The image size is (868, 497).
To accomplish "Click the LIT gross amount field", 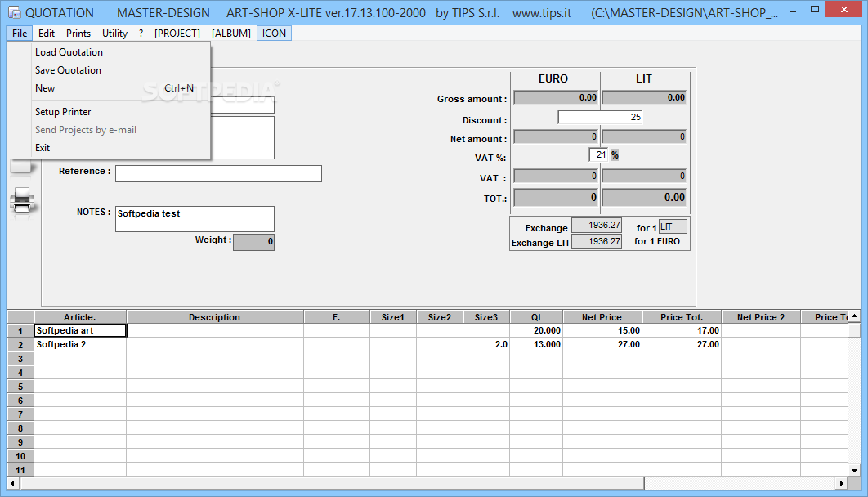I will click(644, 97).
